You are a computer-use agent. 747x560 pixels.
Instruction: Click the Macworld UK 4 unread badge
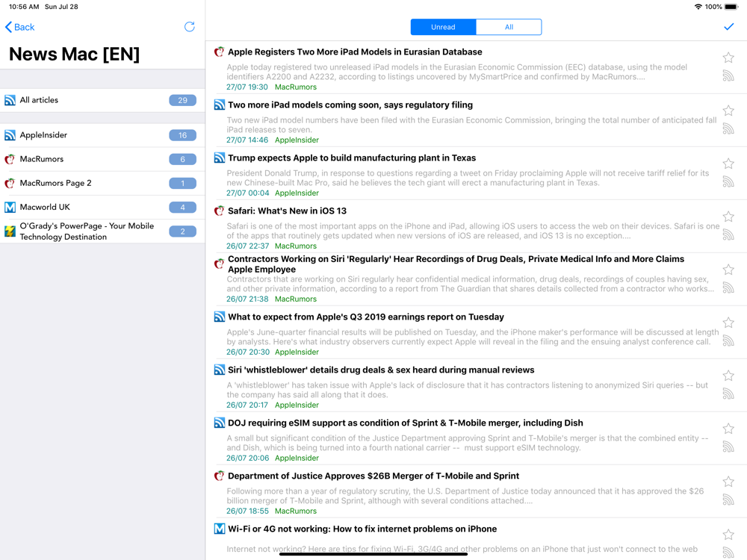(182, 207)
